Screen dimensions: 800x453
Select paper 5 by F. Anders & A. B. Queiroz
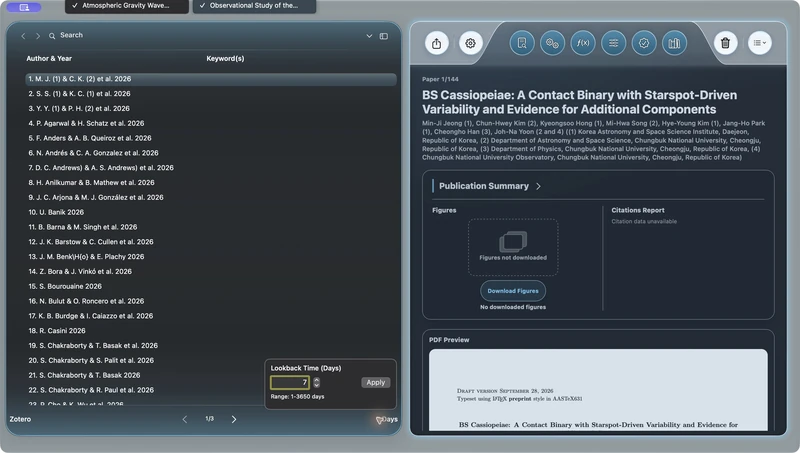(x=211, y=138)
